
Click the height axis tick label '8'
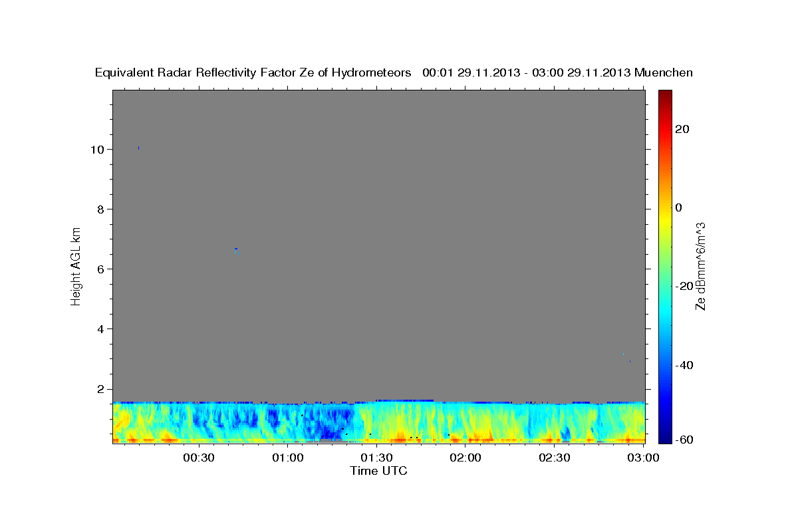tap(101, 209)
